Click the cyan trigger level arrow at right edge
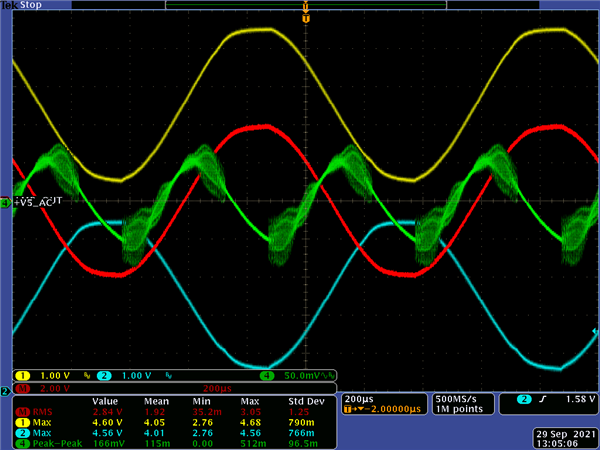 (595, 331)
